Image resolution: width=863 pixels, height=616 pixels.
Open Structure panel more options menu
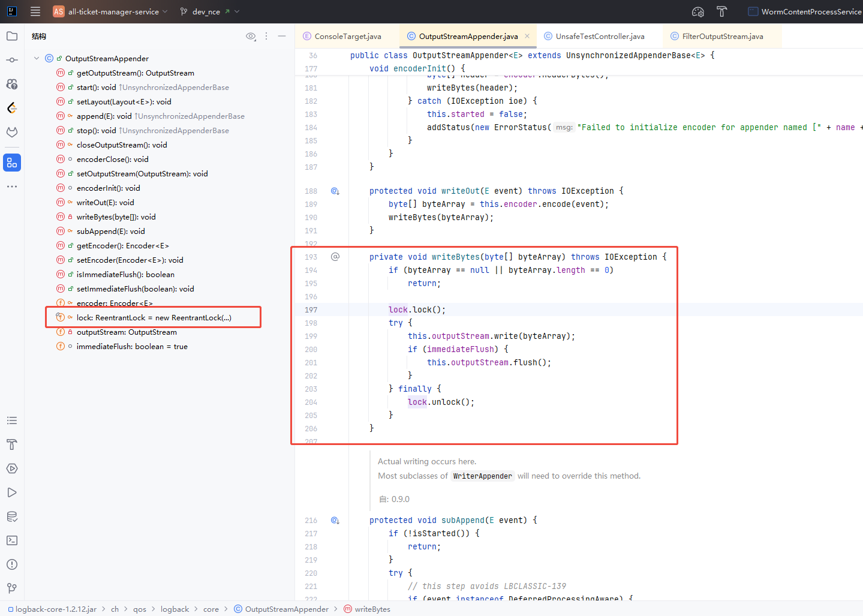[x=266, y=37]
